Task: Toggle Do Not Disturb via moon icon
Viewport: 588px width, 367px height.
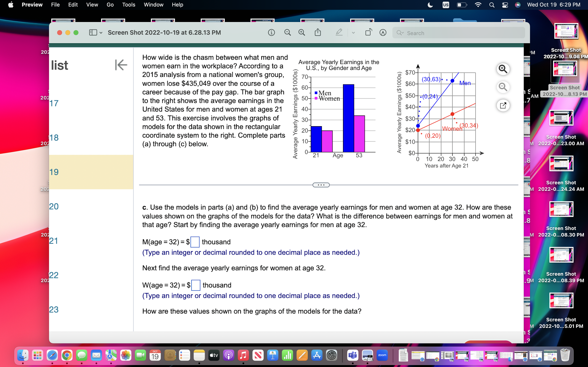Action: tap(430, 5)
